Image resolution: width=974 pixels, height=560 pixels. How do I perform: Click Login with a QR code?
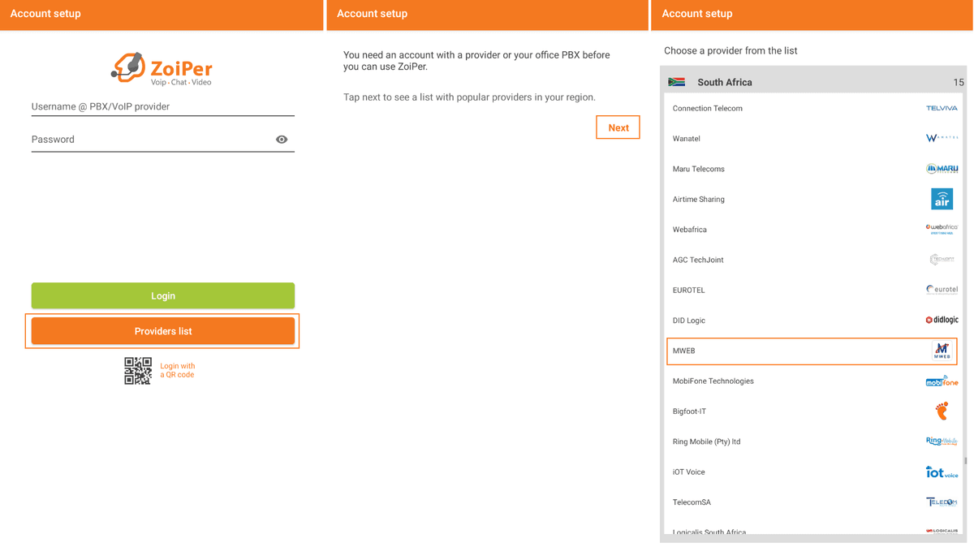pyautogui.click(x=178, y=370)
